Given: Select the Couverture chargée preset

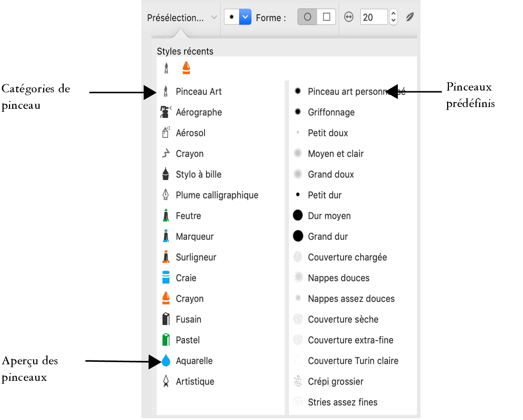Looking at the screenshot, I should pyautogui.click(x=347, y=257).
